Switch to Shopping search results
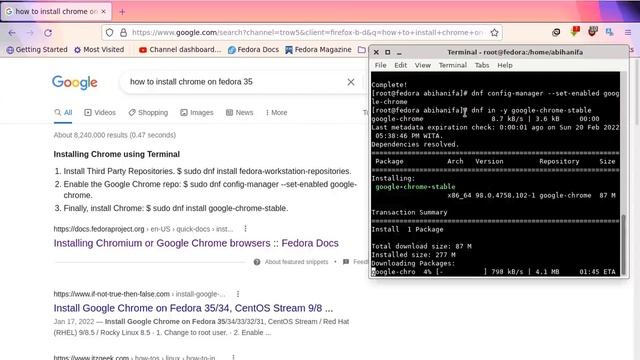The image size is (640, 360). (x=148, y=112)
